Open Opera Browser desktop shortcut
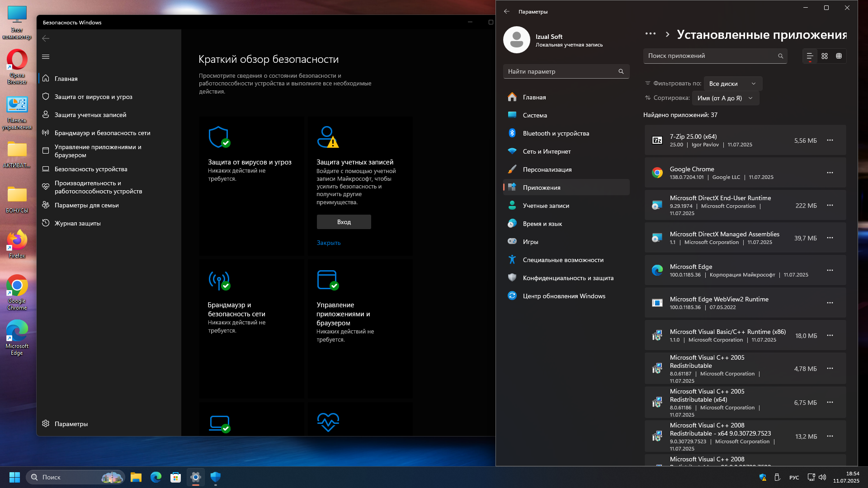868x488 pixels. tap(17, 67)
